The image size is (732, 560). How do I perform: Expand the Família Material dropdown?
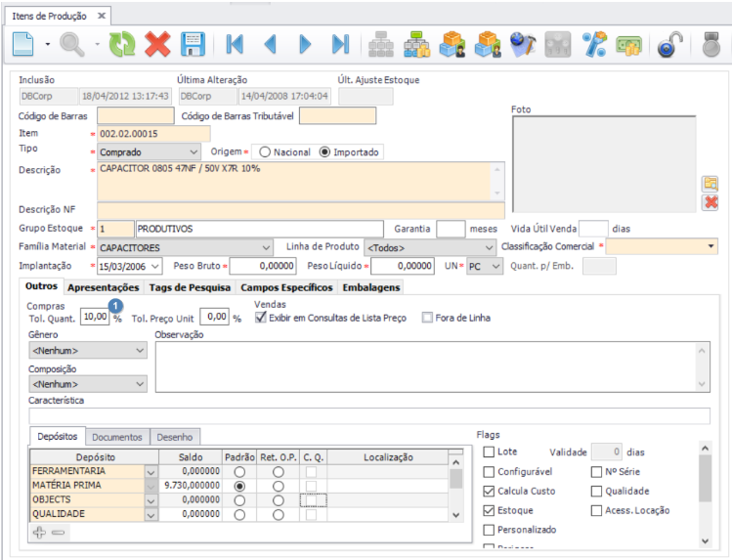(267, 247)
